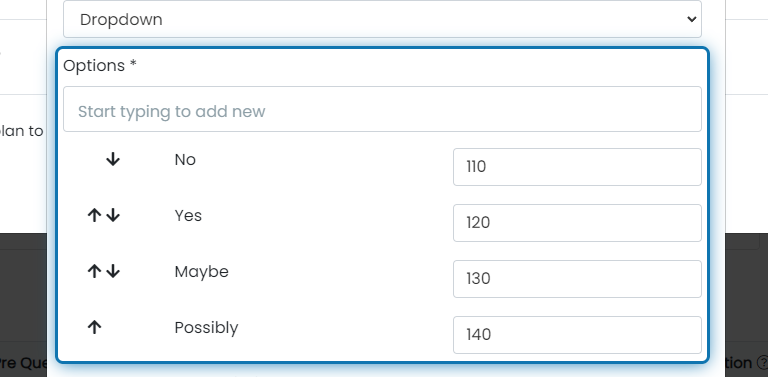Screen dimensions: 768x377
Task: Select the Yes option label
Action: pyautogui.click(x=188, y=215)
